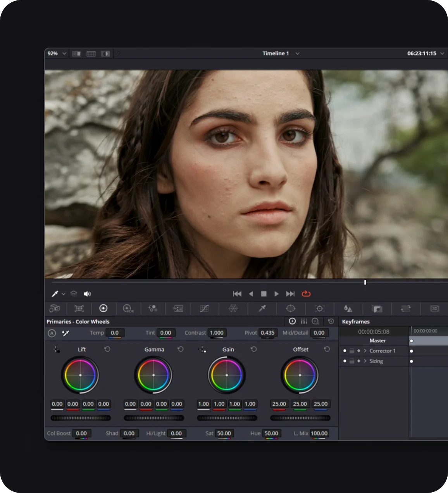The width and height of the screenshot is (448, 493).
Task: Toggle loop playback on the viewer
Action: [x=306, y=294]
